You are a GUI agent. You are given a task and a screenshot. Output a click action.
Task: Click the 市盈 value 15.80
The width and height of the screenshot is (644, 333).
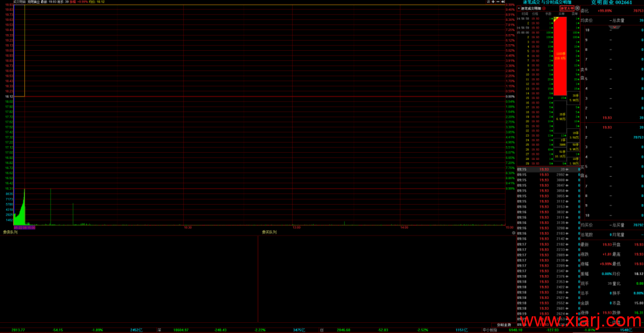point(639,303)
